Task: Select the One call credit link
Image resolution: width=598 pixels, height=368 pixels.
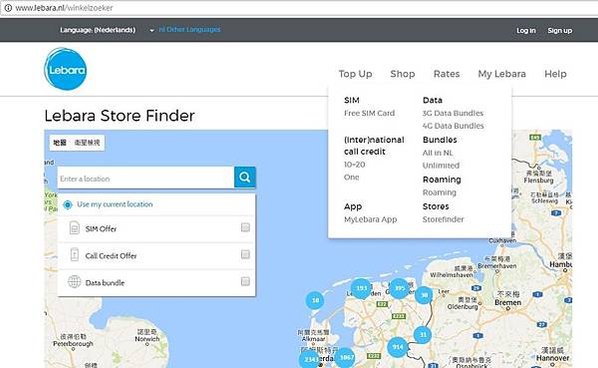Action: [351, 177]
